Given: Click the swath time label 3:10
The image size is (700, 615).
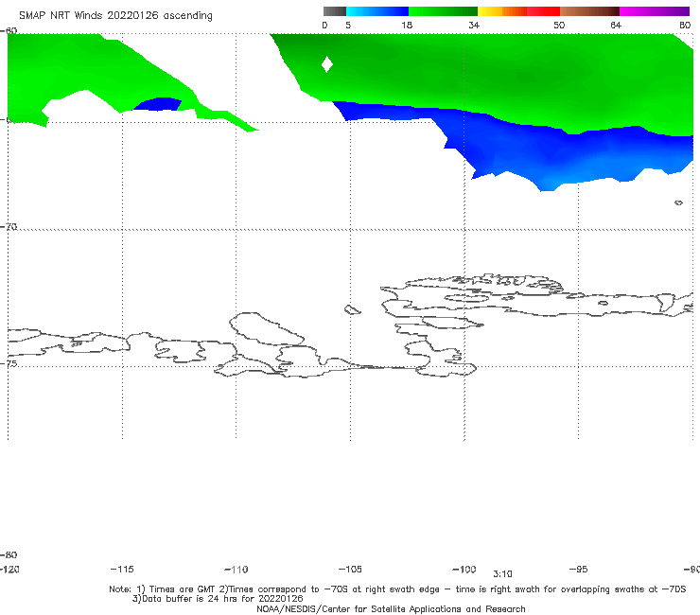Looking at the screenshot, I should point(502,574).
